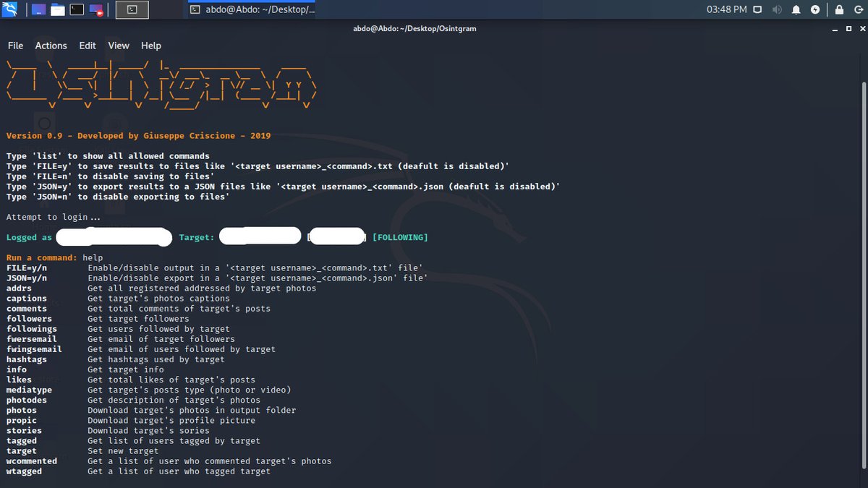Click the '[FOLLOWING]' status text
Screen dimensions: 868x488
pyautogui.click(x=400, y=237)
